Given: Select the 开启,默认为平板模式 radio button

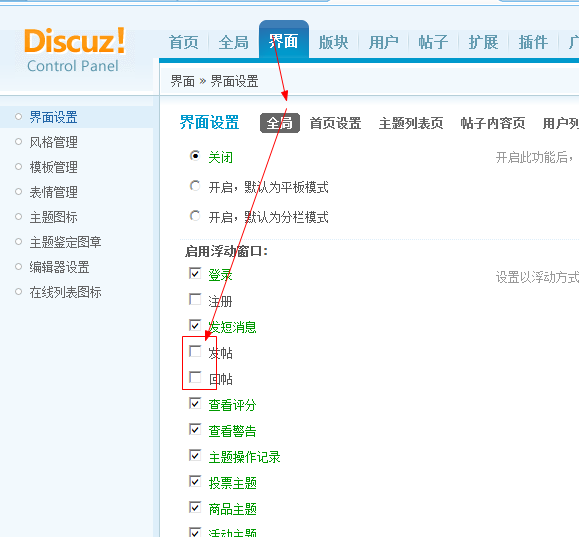Looking at the screenshot, I should pyautogui.click(x=195, y=186).
